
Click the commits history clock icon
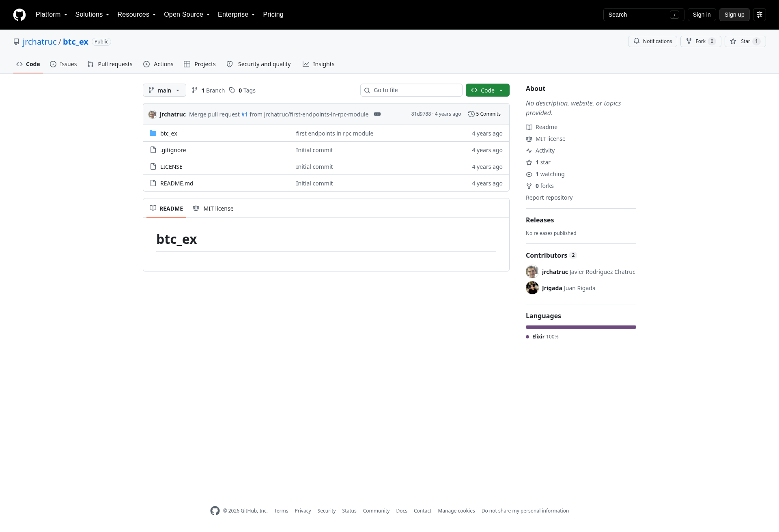coord(471,114)
